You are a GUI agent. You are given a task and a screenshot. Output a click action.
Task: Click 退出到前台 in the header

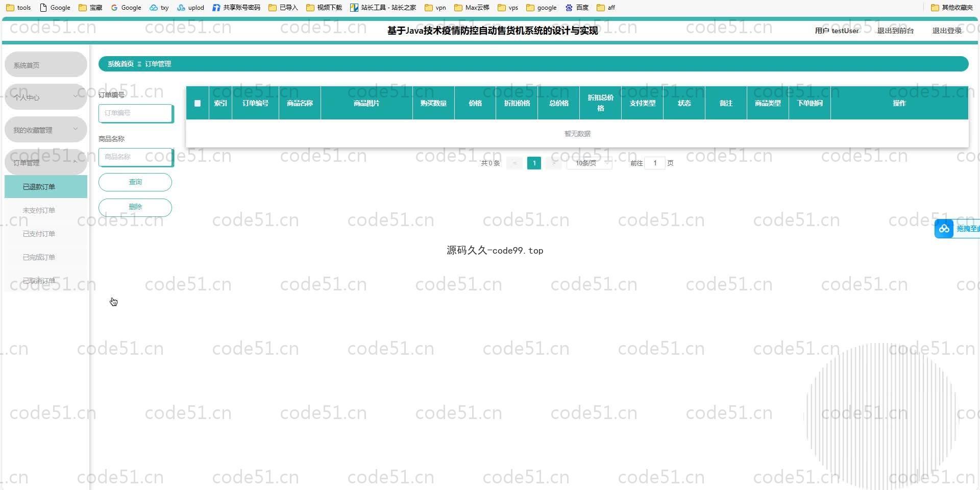click(x=895, y=31)
